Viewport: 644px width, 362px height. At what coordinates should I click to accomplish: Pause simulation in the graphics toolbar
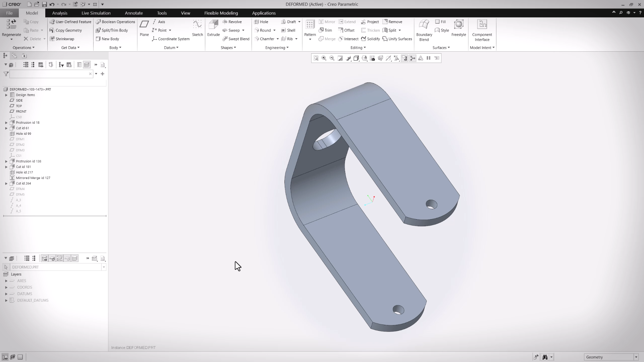pos(429,58)
